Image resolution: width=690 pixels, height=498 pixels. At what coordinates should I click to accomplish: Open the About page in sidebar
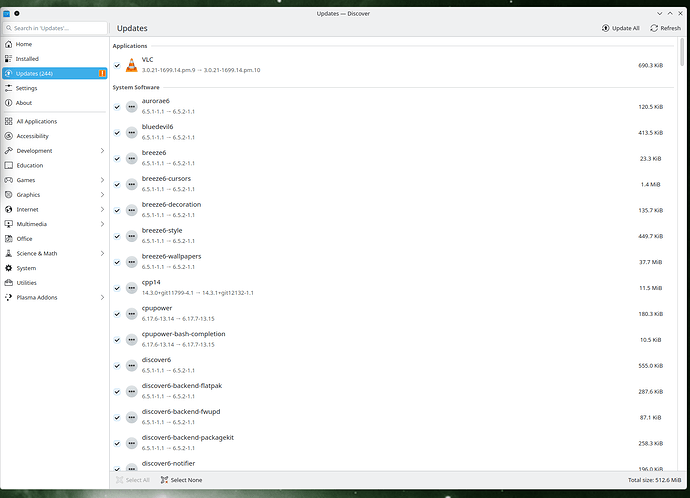point(55,103)
